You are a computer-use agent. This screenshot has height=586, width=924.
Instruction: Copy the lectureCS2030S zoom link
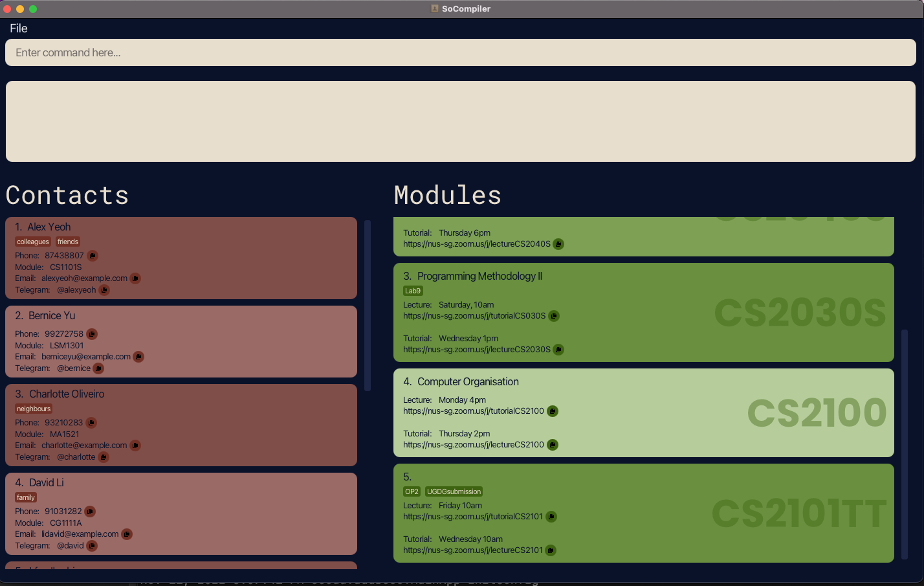(558, 350)
